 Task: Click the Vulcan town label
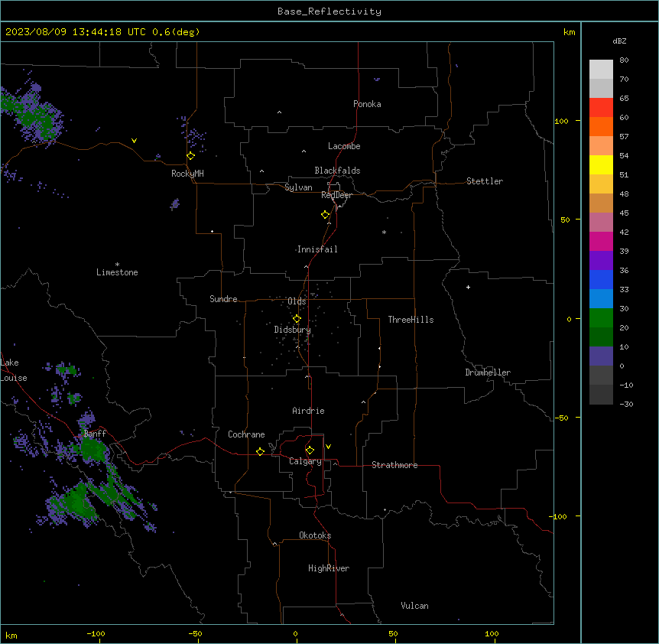click(x=415, y=606)
